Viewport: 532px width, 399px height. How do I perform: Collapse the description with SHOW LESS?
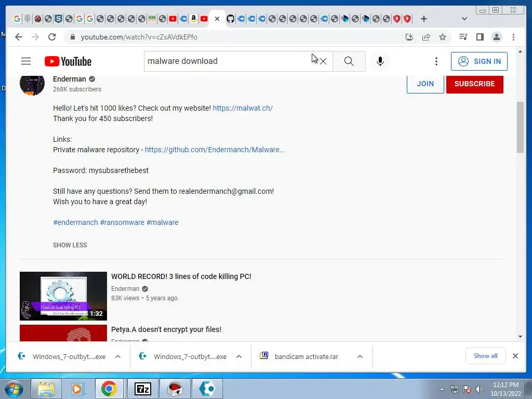[70, 245]
